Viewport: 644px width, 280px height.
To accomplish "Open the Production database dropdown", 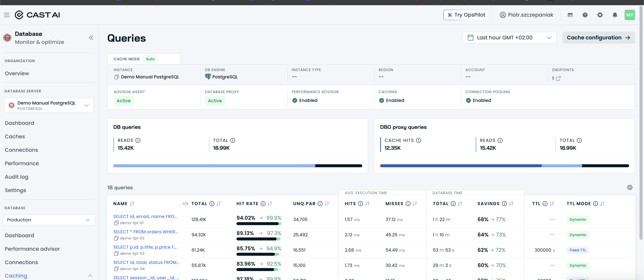I will click(49, 220).
